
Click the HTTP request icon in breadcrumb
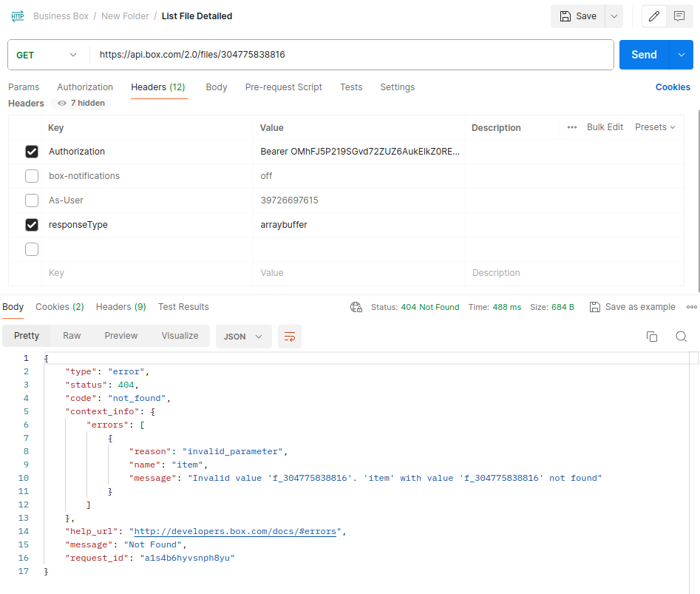pyautogui.click(x=18, y=16)
